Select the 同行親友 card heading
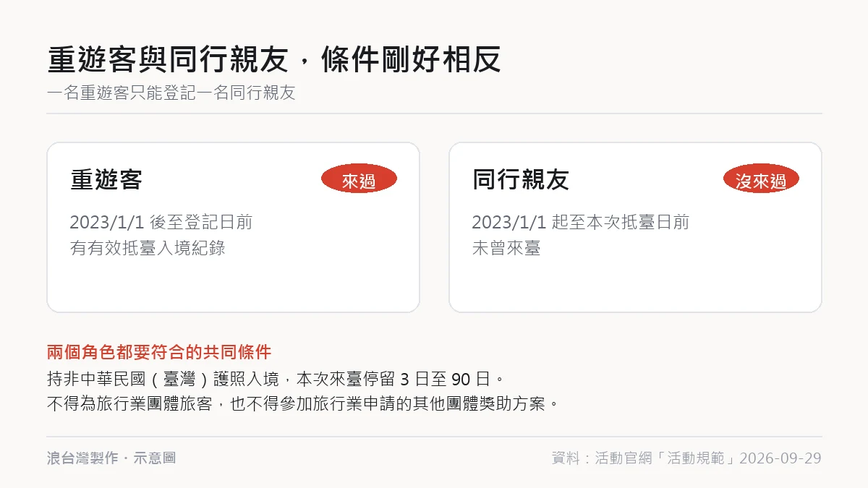 (521, 179)
